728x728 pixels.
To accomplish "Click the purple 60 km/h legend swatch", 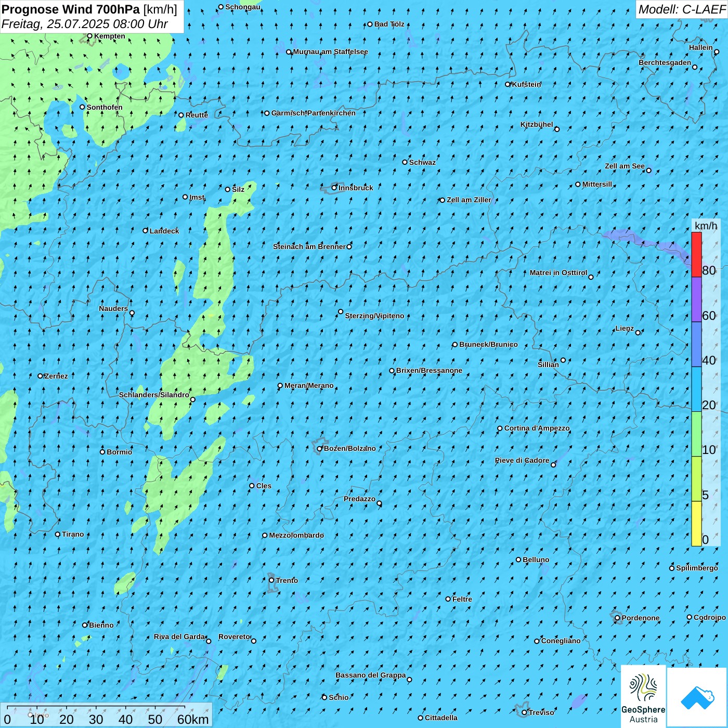I will [x=696, y=300].
